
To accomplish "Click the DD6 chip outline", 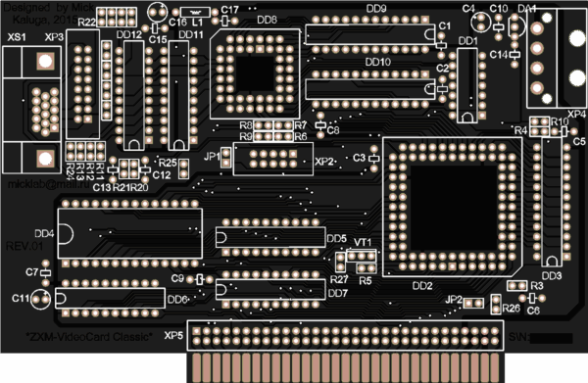I will (110, 299).
